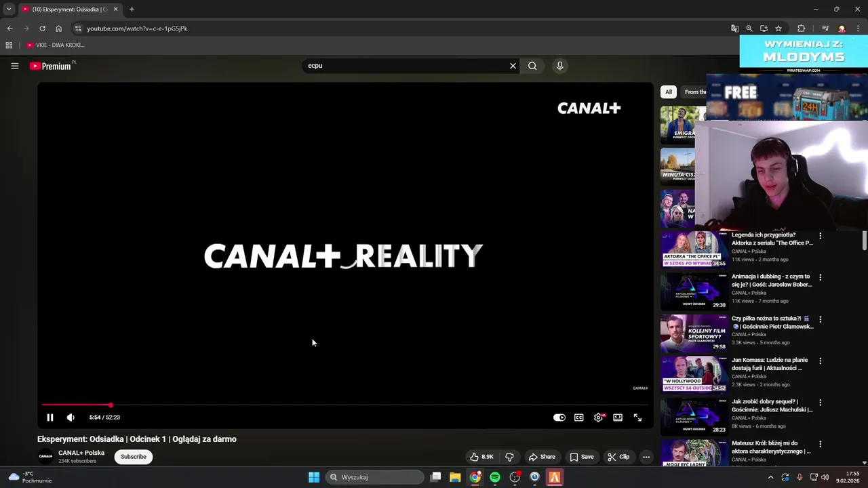Like the video (8.9K)
Viewport: 868px width, 488px height.
coord(482,457)
